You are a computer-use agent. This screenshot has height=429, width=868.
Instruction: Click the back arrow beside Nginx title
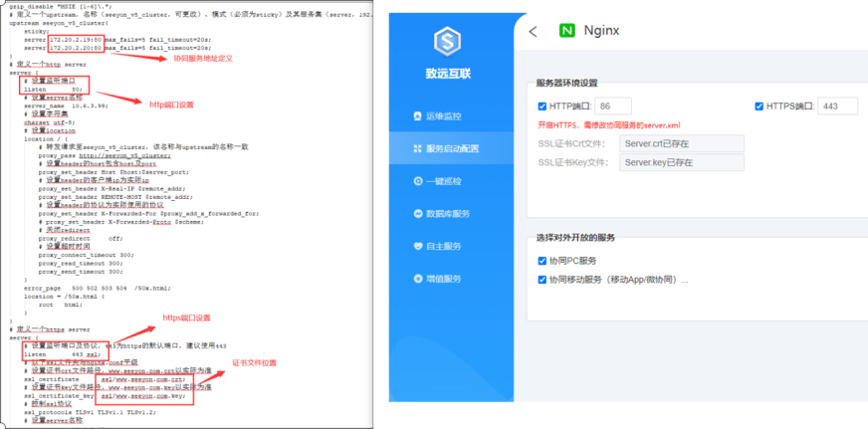click(x=533, y=32)
